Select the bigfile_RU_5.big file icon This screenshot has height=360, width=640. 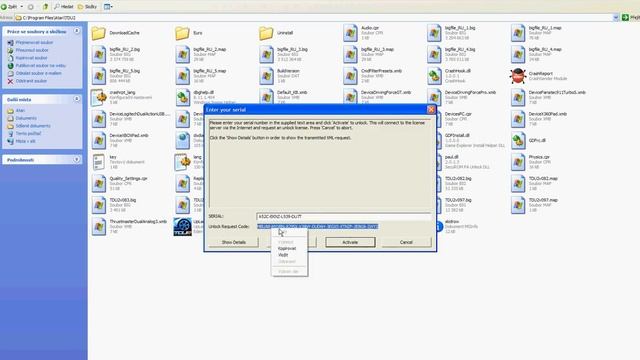(x=99, y=76)
